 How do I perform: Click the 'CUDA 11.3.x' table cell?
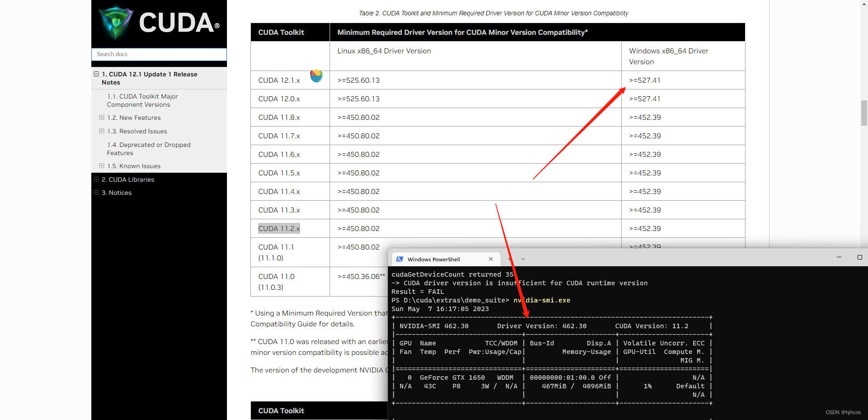(290, 210)
